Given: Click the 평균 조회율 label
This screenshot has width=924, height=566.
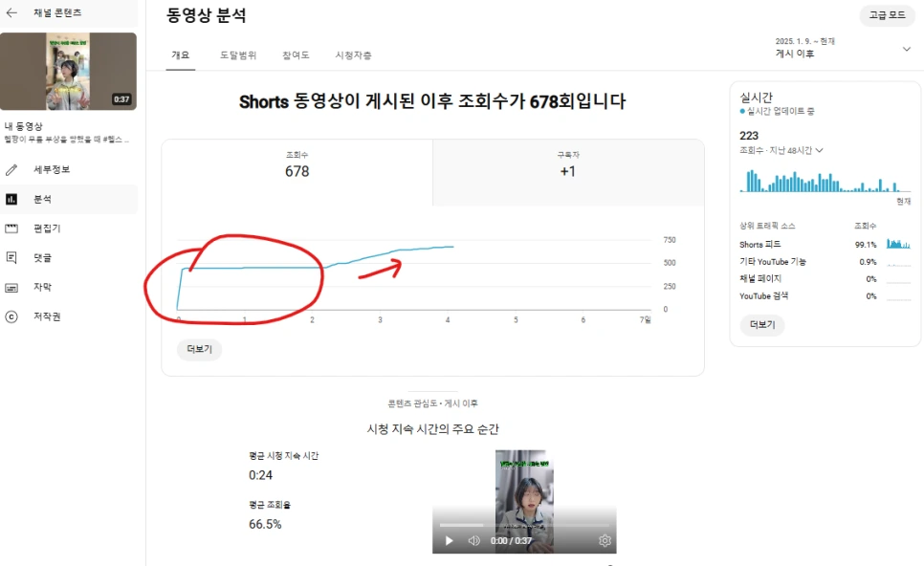Looking at the screenshot, I should pyautogui.click(x=270, y=505).
